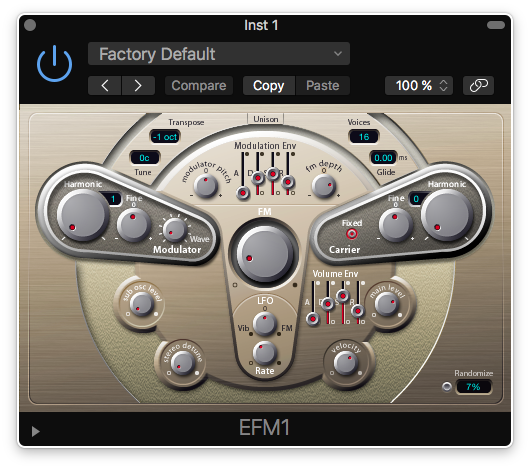Screen dimensions: 530x469
Task: Click Volume Env Attack slider handle
Action: click(x=313, y=319)
